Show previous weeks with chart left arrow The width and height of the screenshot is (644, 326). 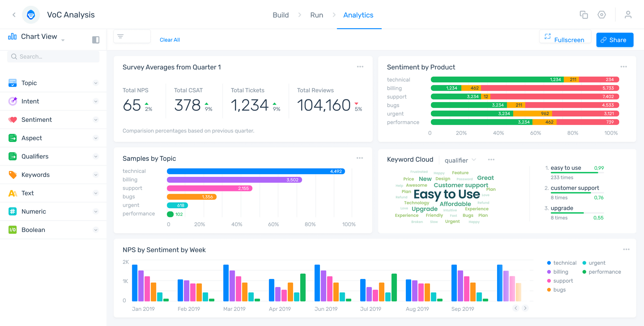point(516,308)
